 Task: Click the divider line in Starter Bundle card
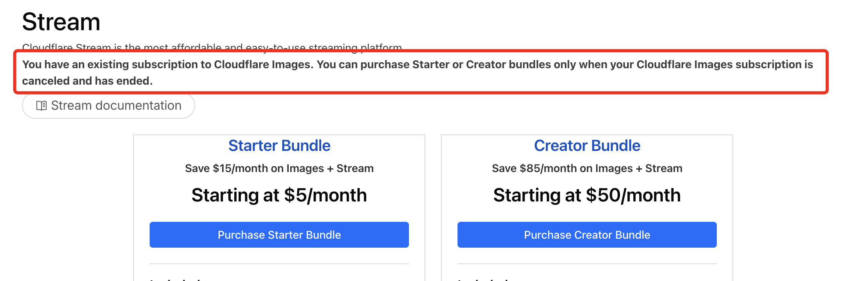point(279,264)
